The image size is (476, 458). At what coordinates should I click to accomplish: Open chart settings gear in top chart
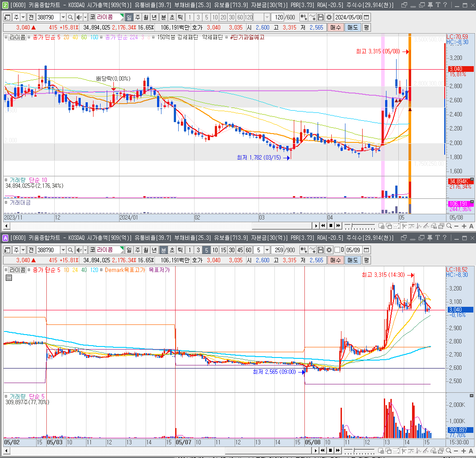pyautogui.click(x=329, y=17)
